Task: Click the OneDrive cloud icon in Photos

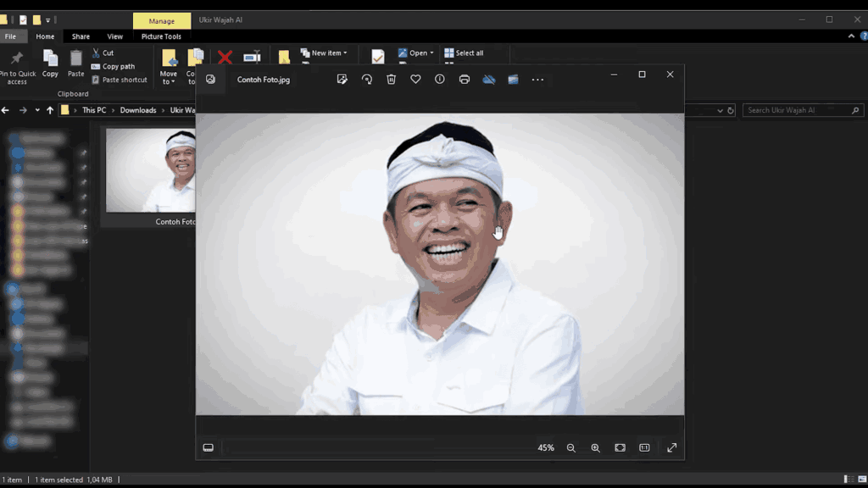Action: [489, 80]
